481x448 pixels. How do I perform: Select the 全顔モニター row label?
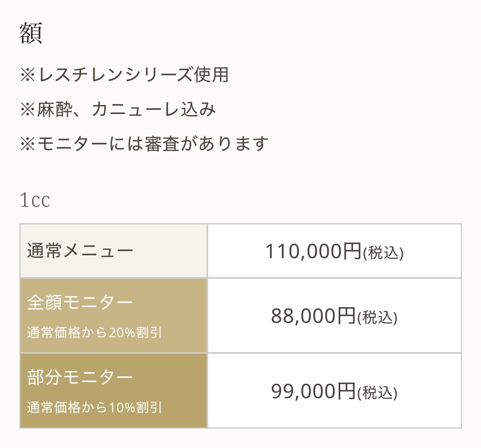(x=81, y=303)
